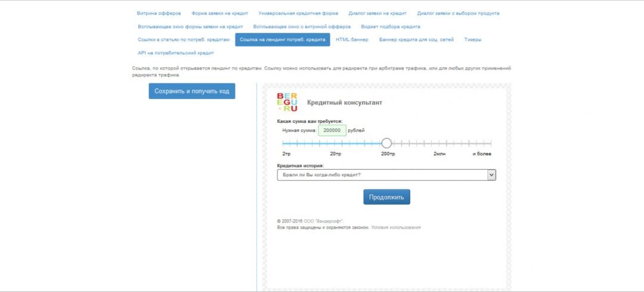
Task: Click the 2млн slider label
Action: [x=439, y=154]
